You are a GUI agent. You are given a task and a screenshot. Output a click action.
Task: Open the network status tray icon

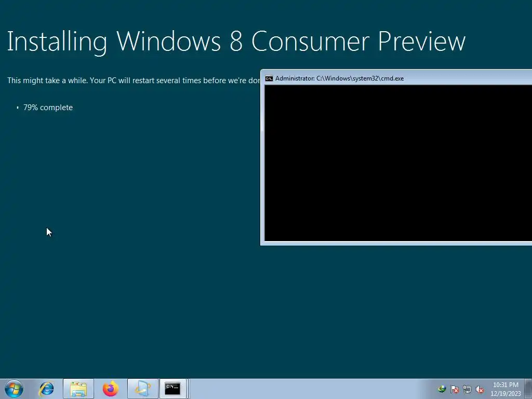[467, 389]
